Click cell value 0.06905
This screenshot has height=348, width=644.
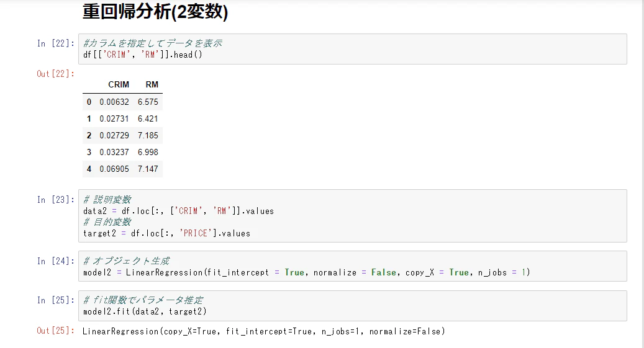coord(114,169)
